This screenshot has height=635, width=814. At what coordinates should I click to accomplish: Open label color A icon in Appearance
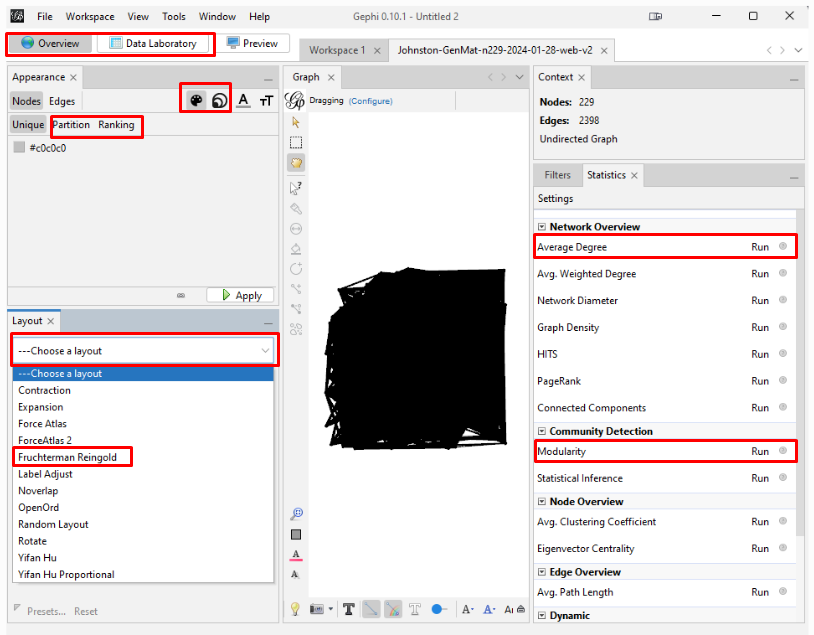coord(243,100)
